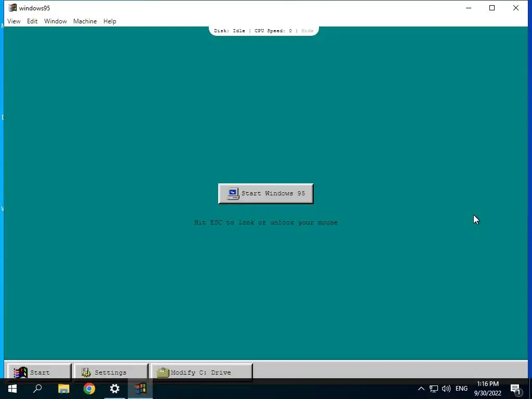Show hidden system tray icons
The image size is (532, 399).
(421, 389)
